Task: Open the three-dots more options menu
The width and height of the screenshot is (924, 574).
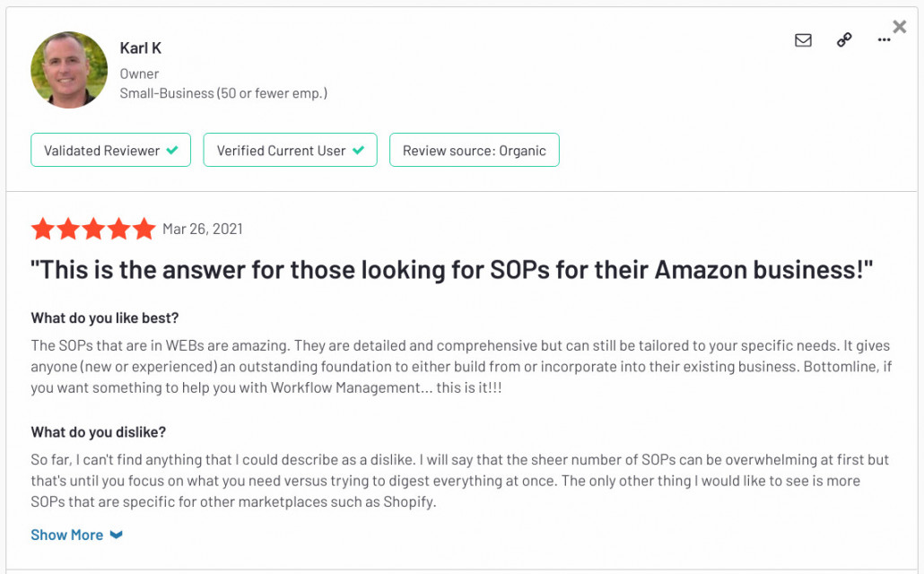Action: click(884, 40)
